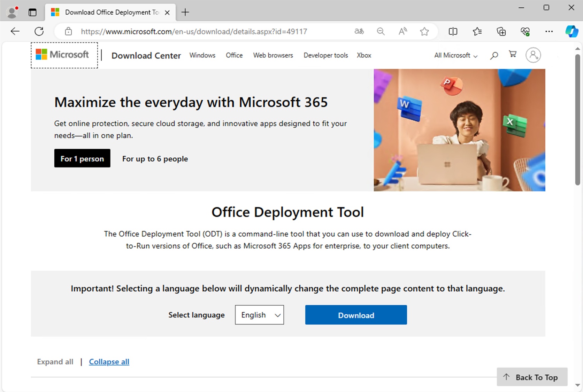Viewport: 583px width, 392px height.
Task: Refresh the current page
Action: 39,31
